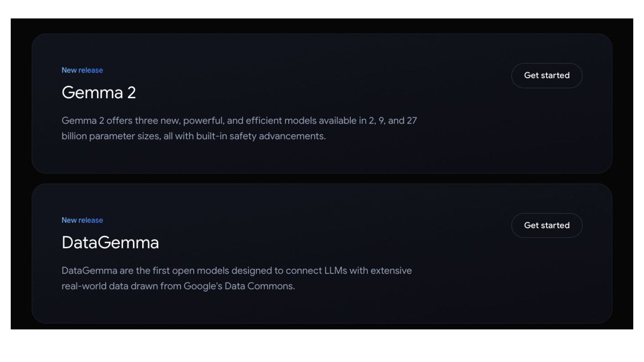
Task: Click empty area beneath Gemma 2's Get started button
Action: [547, 129]
